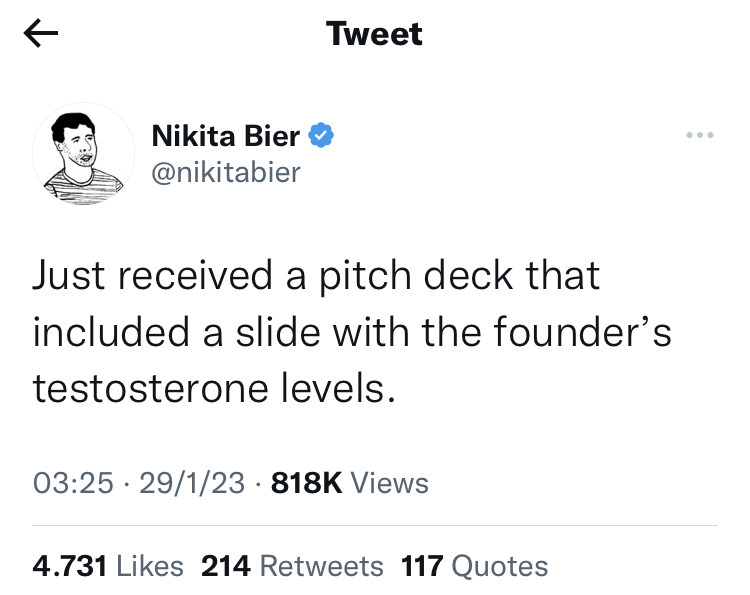The height and width of the screenshot is (595, 750).
Task: Open the three-dot more options menu
Action: [700, 135]
